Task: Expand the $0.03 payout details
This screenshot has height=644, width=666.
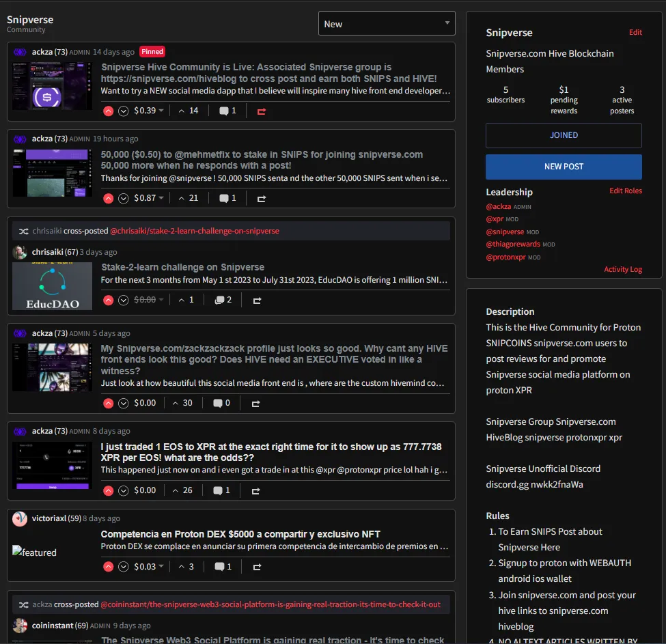Action: (149, 566)
